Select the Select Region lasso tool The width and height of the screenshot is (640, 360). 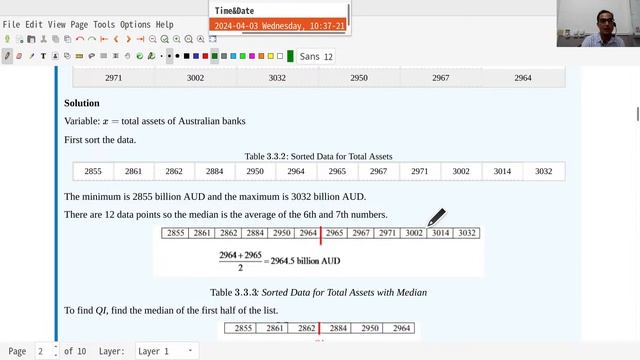click(91, 56)
